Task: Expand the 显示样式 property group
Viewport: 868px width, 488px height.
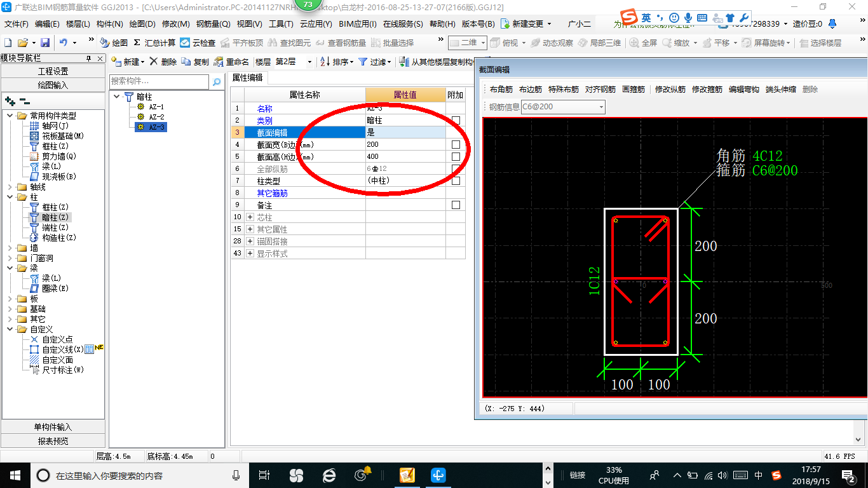Action: [250, 254]
